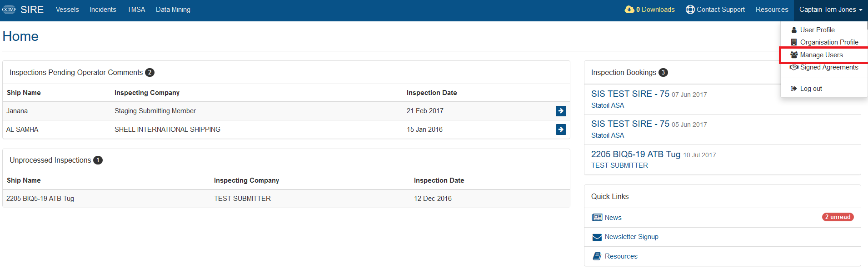
Task: Open the Newsletter Signup quick link
Action: pos(631,237)
